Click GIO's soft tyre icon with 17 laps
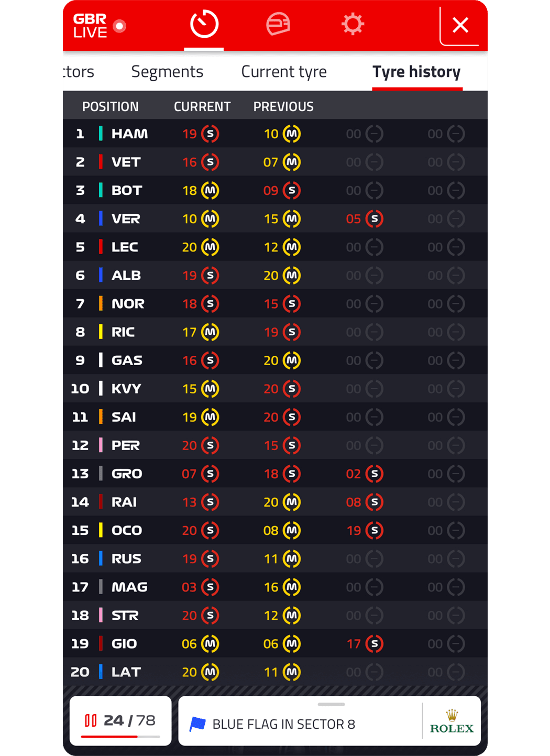This screenshot has width=550, height=756. [x=375, y=643]
